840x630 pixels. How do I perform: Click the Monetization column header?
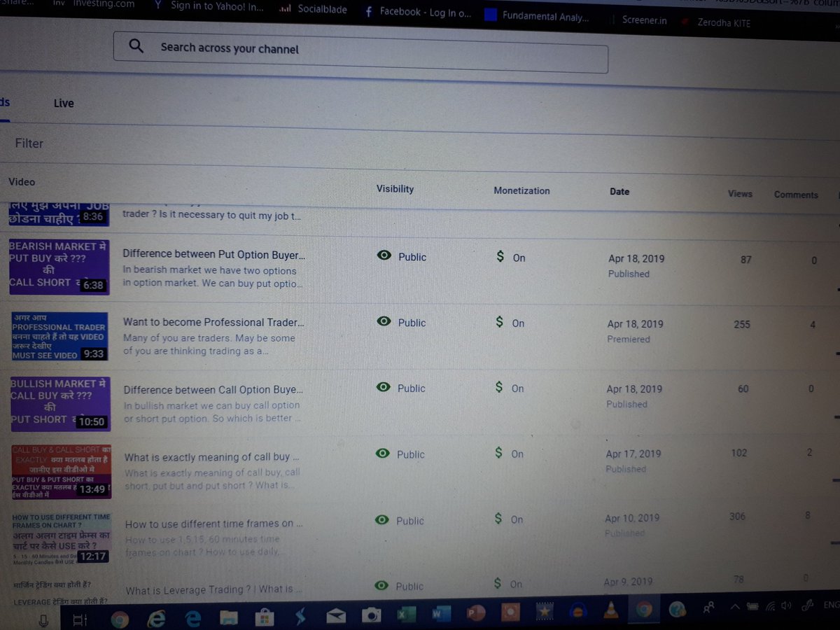pyautogui.click(x=521, y=190)
